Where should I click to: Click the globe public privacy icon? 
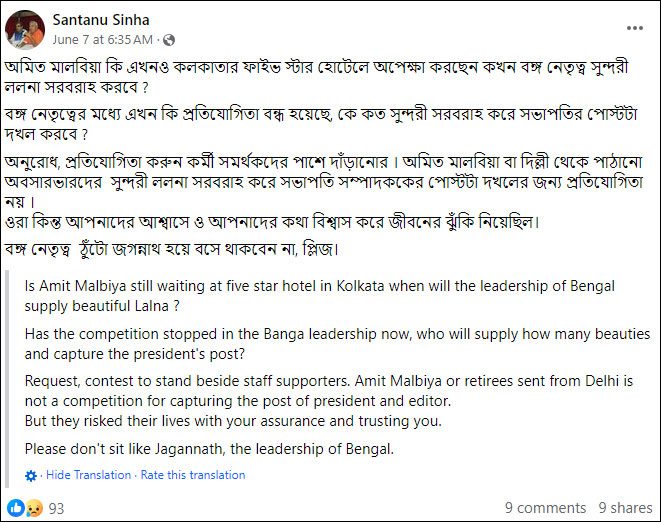pos(167,40)
